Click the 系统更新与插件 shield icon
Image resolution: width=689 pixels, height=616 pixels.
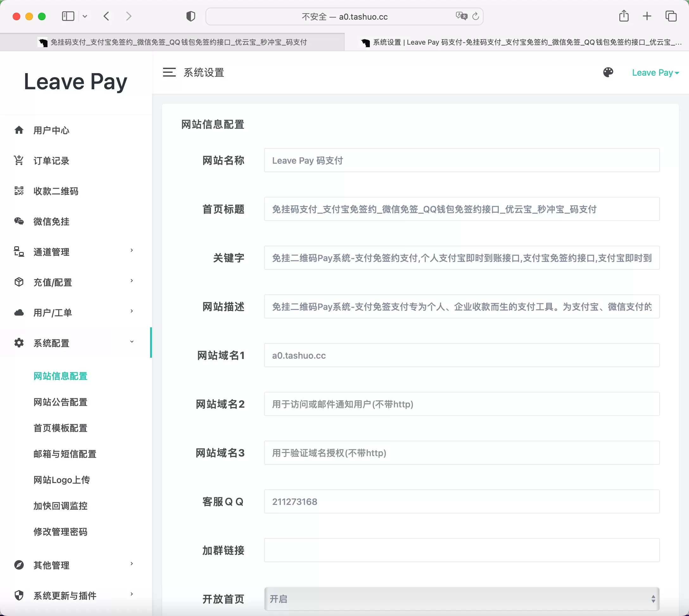(19, 595)
